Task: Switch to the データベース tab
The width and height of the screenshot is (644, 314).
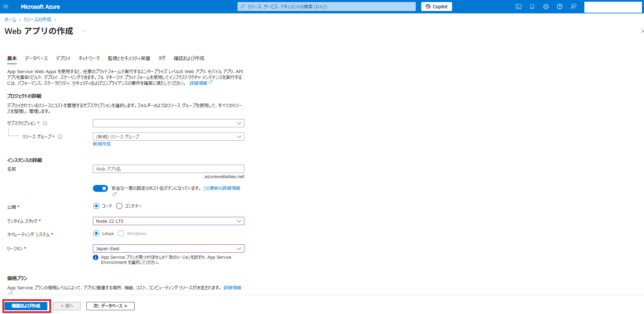Action: tap(36, 58)
